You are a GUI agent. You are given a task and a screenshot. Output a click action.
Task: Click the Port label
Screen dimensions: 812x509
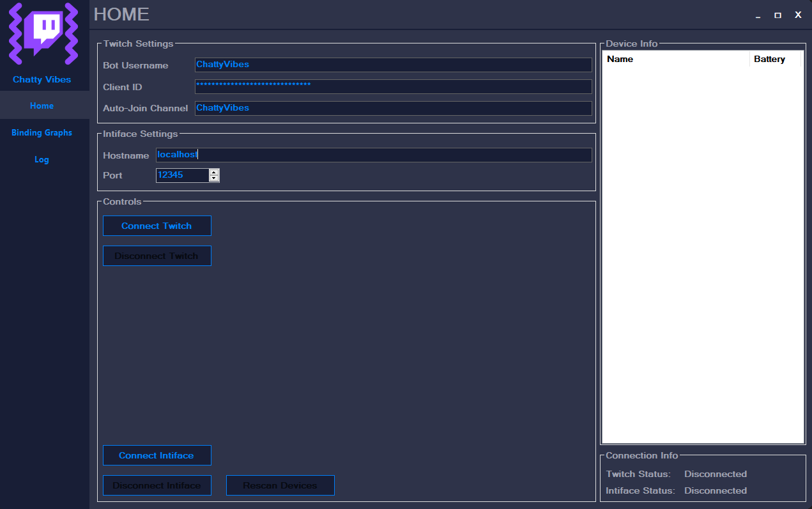[112, 175]
